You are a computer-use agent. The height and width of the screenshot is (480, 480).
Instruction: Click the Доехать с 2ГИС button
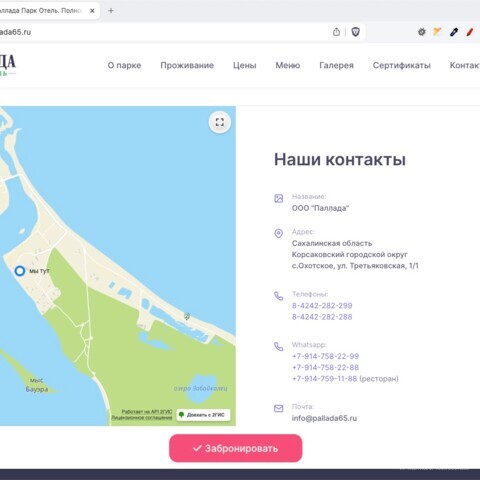coord(203,415)
